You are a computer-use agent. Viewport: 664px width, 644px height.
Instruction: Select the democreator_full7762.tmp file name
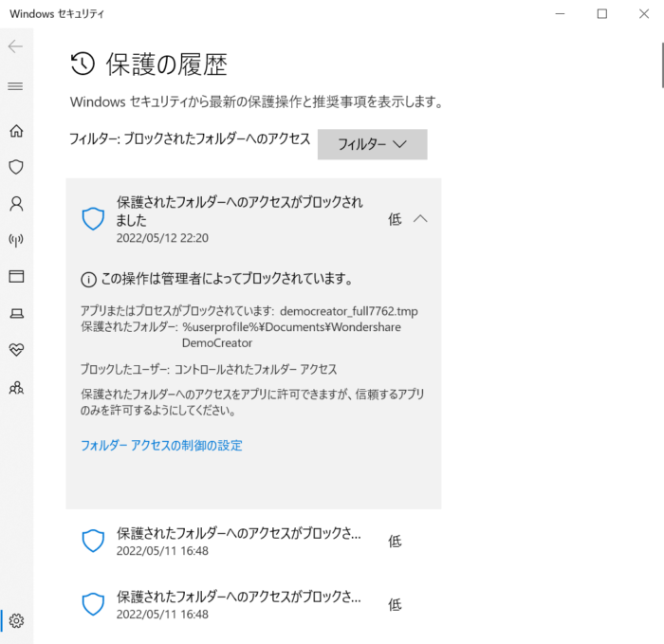click(348, 311)
